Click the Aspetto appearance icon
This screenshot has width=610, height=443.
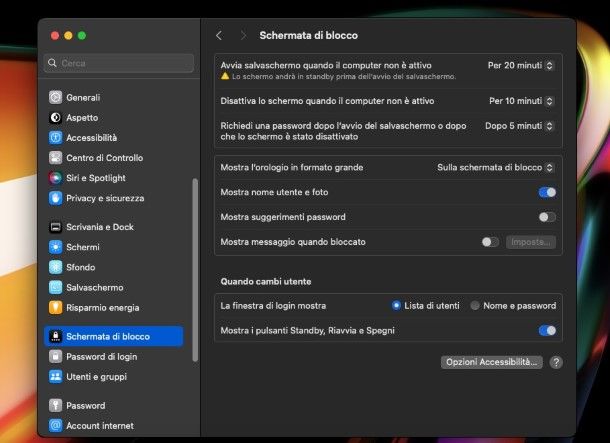click(55, 117)
